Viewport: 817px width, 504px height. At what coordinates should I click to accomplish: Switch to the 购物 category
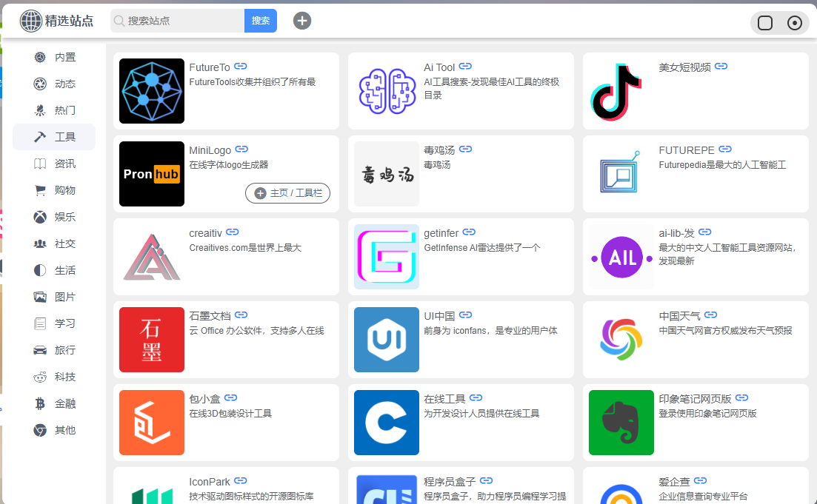[x=54, y=190]
